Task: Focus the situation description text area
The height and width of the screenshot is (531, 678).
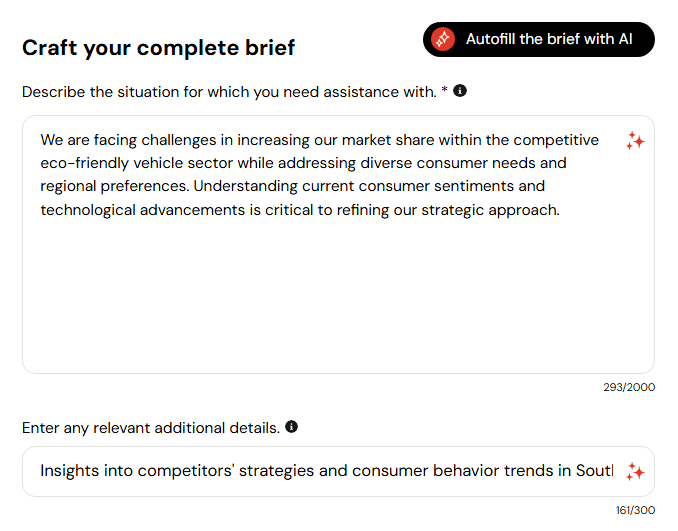Action: tap(338, 244)
